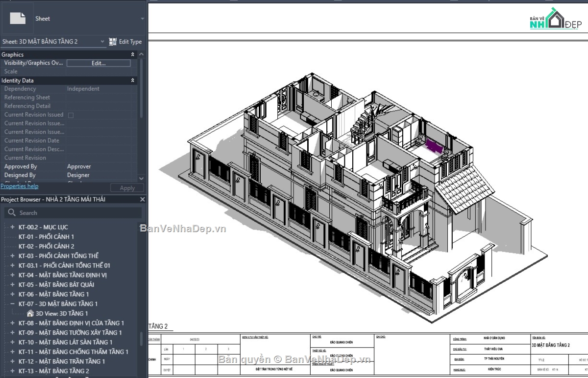588x378 pixels.
Task: Click the Current Revision Date row
Action: 69,141
